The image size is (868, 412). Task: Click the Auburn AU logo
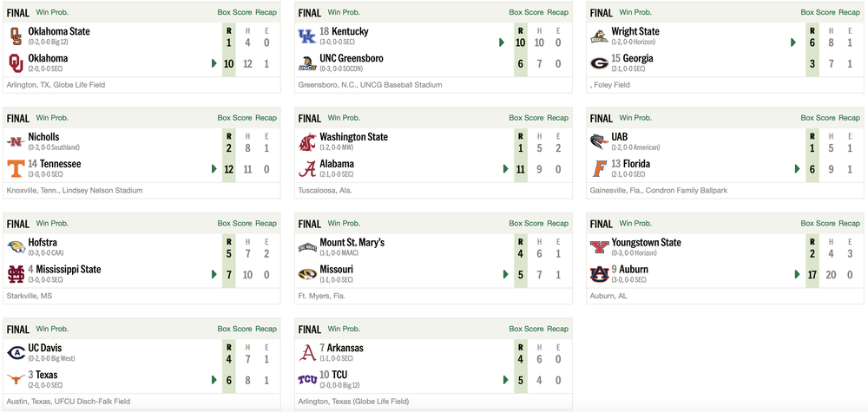[x=599, y=274]
